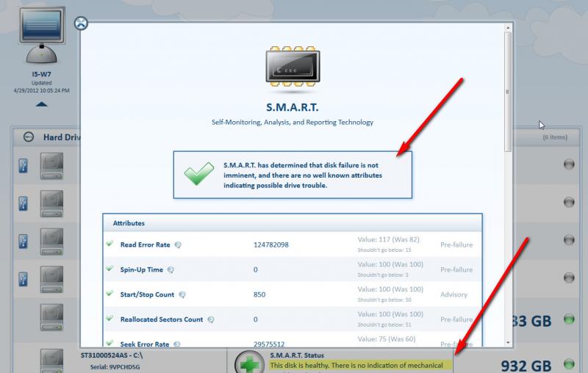Click the S.M.A.R.T. Status label
The image size is (588, 373).
pos(297,355)
